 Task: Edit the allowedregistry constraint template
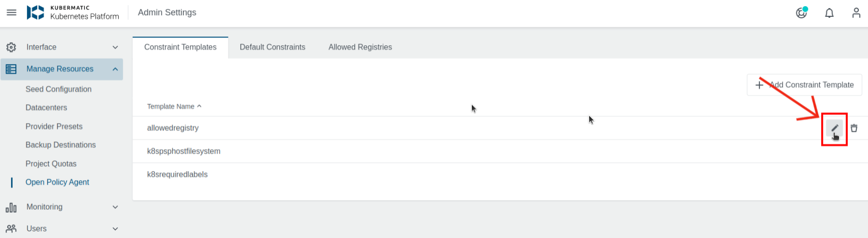(834, 128)
